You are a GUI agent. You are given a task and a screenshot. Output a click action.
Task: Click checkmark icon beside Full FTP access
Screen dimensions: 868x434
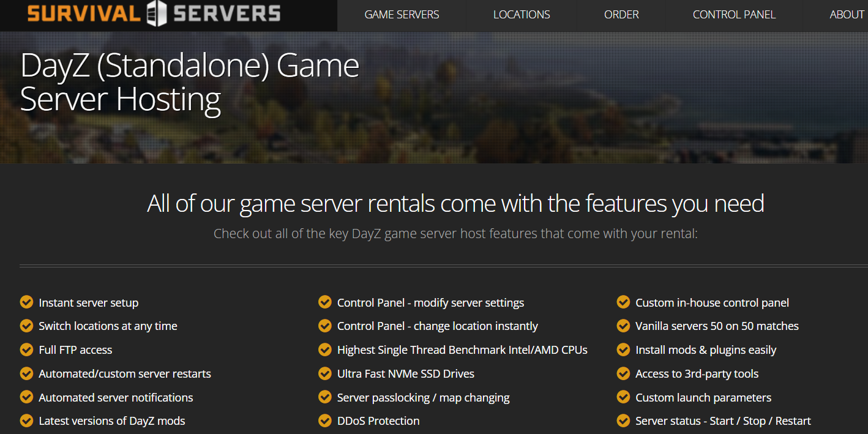(x=26, y=350)
